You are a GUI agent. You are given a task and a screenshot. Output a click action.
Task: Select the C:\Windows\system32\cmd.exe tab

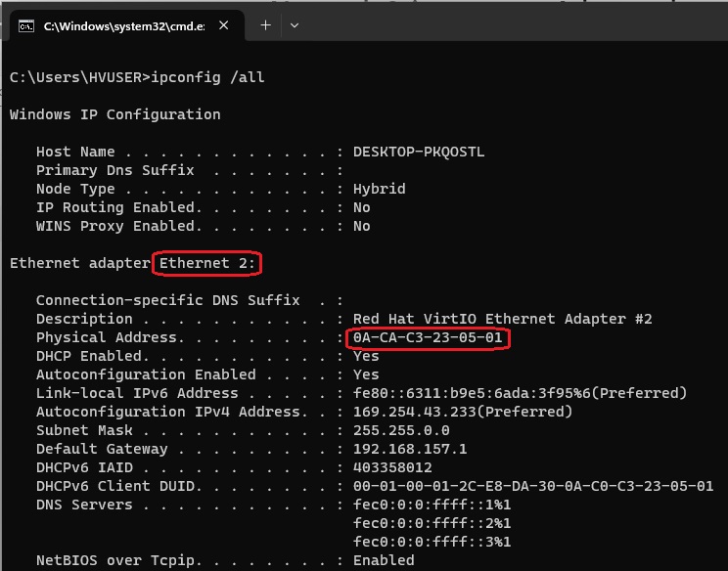coord(126,25)
